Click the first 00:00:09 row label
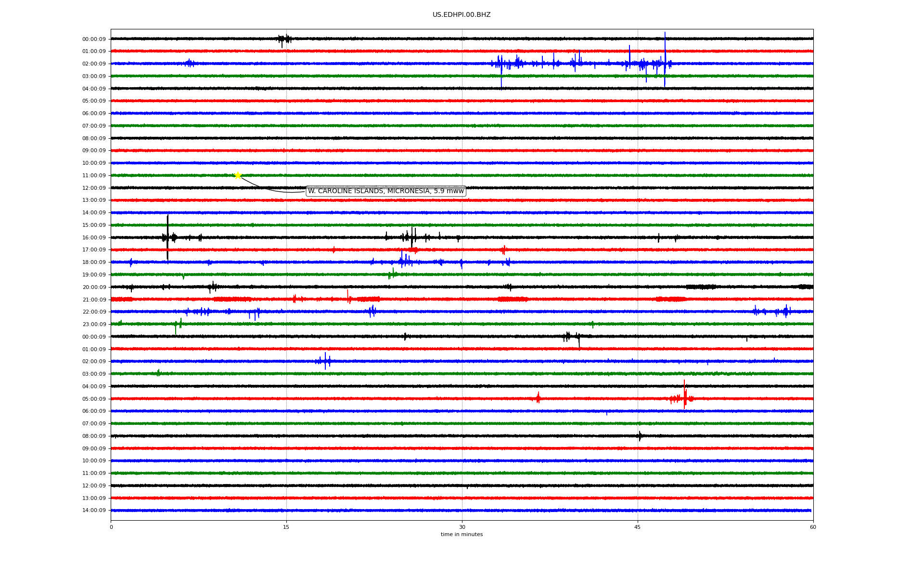The image size is (924, 578). [94, 39]
